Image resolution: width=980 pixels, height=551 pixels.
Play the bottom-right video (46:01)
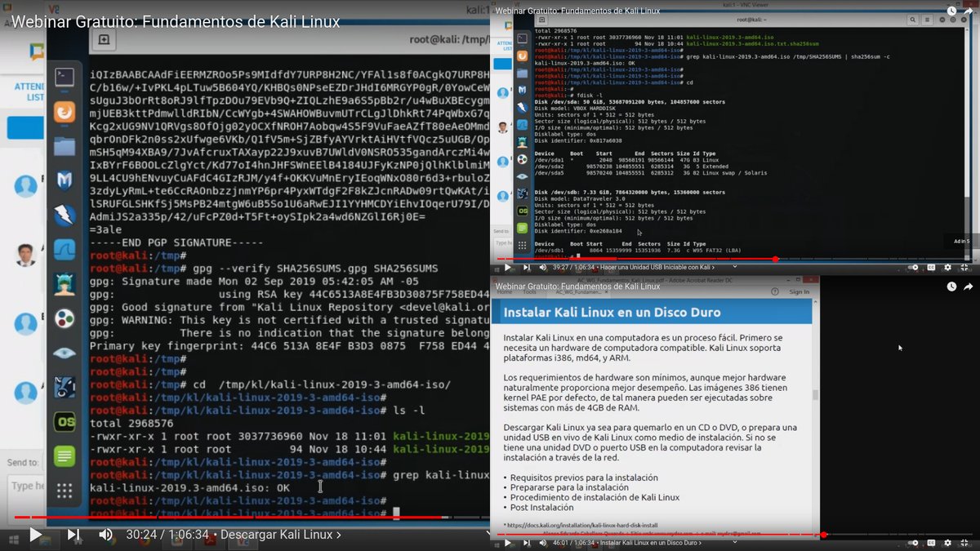[x=507, y=542]
